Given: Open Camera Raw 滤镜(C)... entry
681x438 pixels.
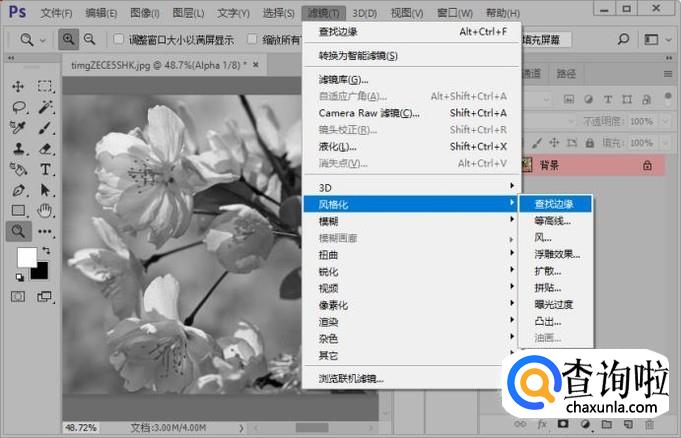Looking at the screenshot, I should (412, 113).
